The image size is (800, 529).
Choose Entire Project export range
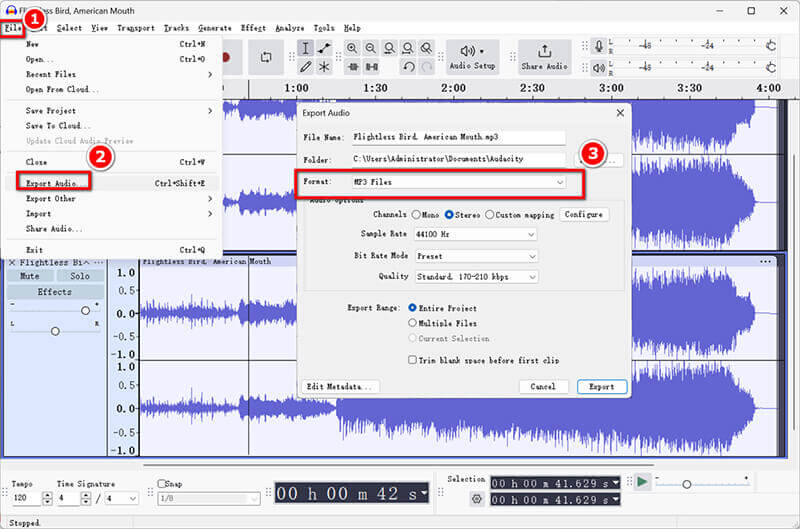(412, 308)
